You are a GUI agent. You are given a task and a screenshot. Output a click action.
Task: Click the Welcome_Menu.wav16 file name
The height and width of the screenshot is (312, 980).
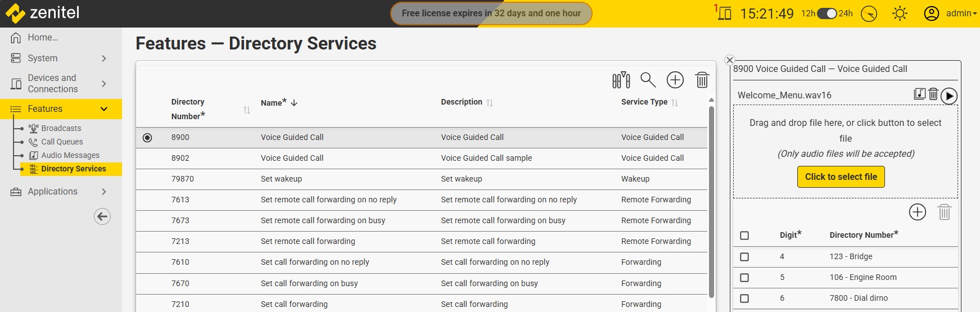(x=784, y=96)
